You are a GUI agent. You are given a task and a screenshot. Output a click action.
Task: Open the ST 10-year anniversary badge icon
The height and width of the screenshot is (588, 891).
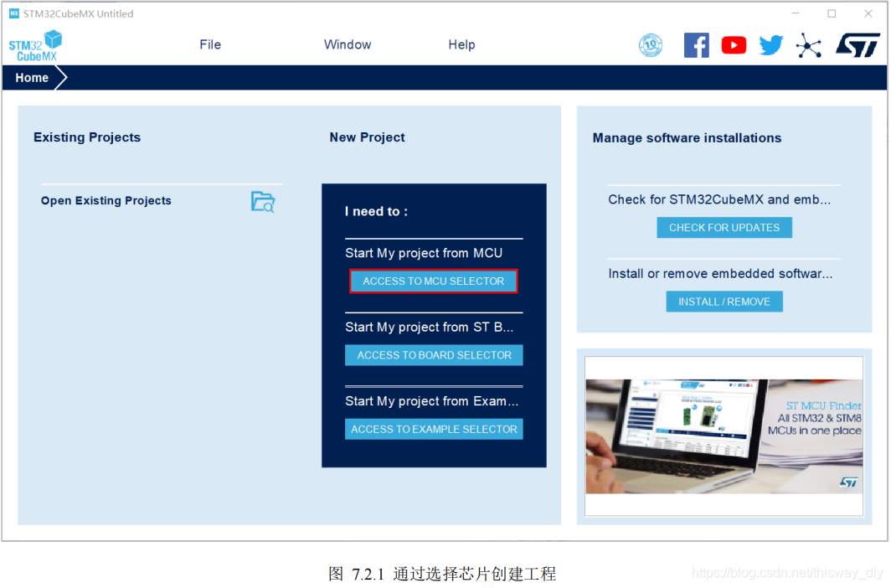tap(651, 45)
